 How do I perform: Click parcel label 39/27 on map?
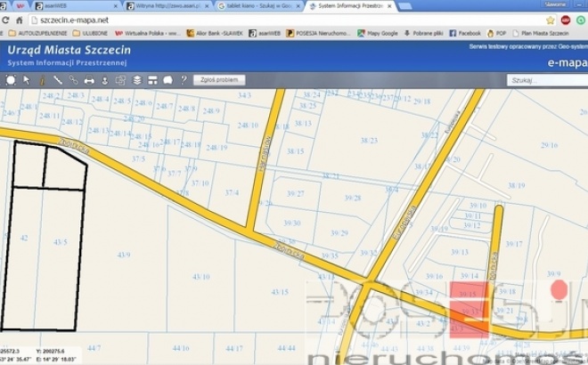(x=296, y=194)
